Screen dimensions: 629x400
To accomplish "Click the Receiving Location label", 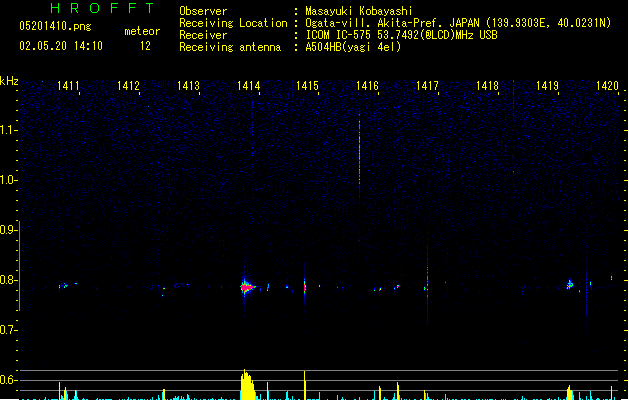I will click(233, 23).
